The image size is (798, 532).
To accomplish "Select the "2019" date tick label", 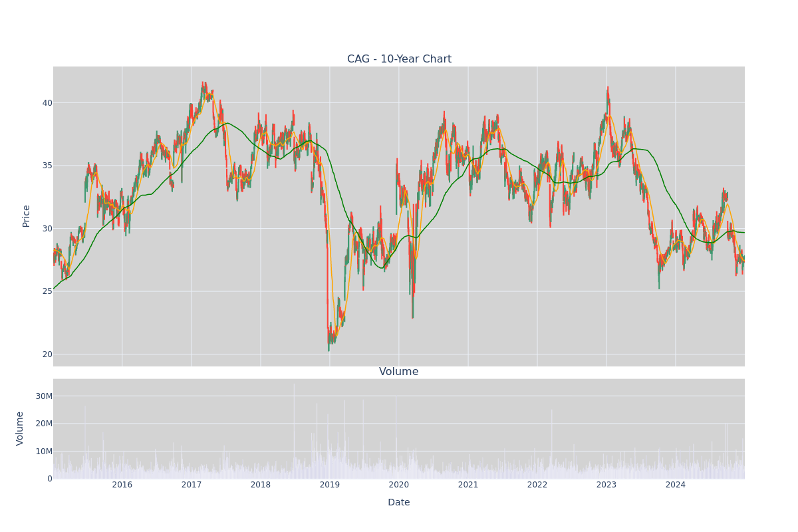I will 330,485.
